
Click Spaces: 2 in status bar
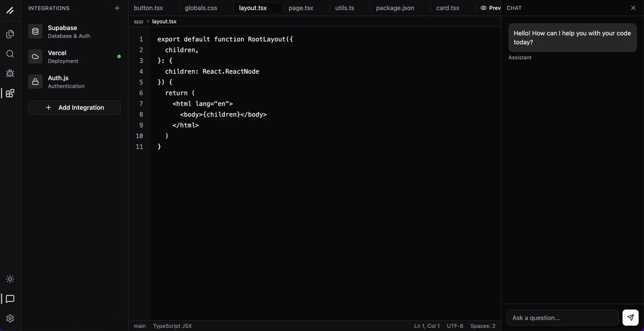point(483,326)
